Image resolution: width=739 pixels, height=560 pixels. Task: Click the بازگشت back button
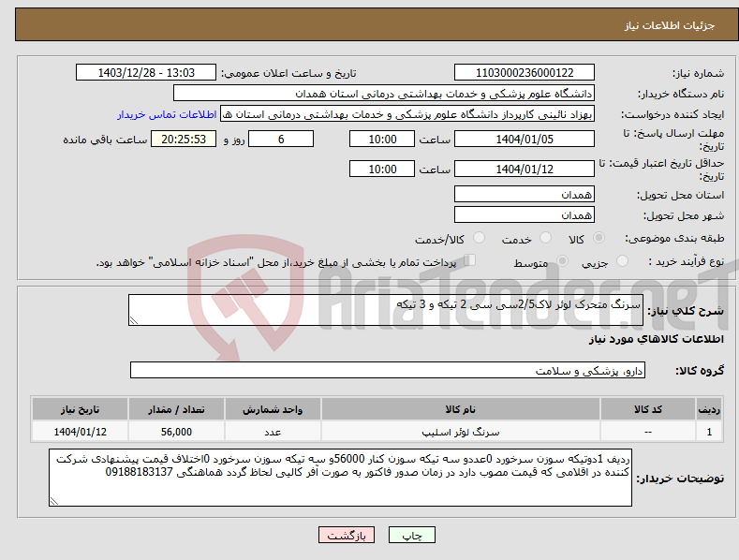click(347, 535)
